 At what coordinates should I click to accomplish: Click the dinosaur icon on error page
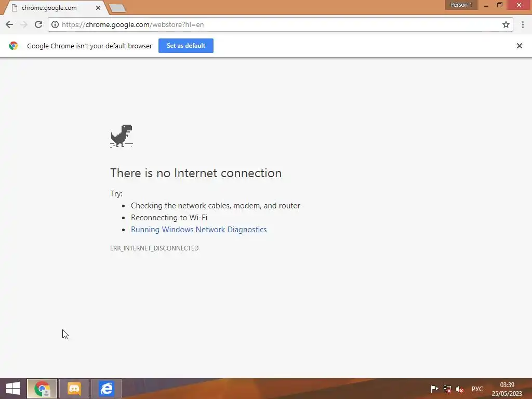pyautogui.click(x=122, y=136)
